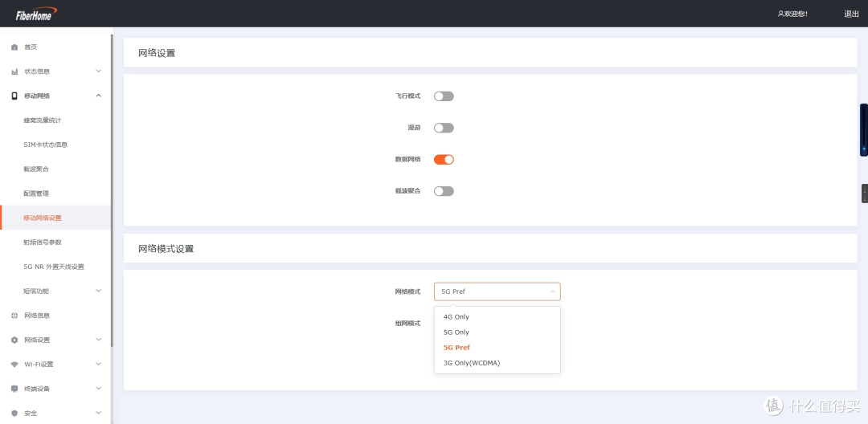Expand the Wi-Fi设置 menu chevron

99,364
